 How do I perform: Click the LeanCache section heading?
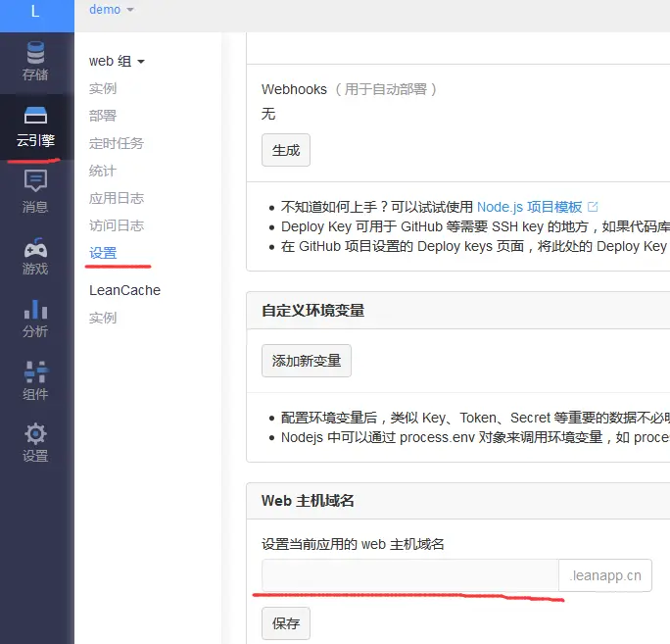click(x=124, y=290)
